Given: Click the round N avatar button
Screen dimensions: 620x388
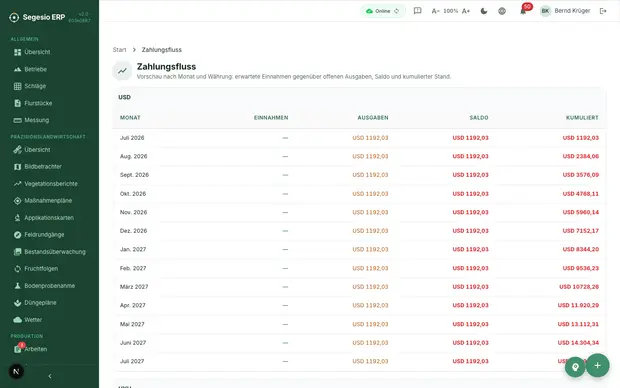Looking at the screenshot, I should point(16,371).
